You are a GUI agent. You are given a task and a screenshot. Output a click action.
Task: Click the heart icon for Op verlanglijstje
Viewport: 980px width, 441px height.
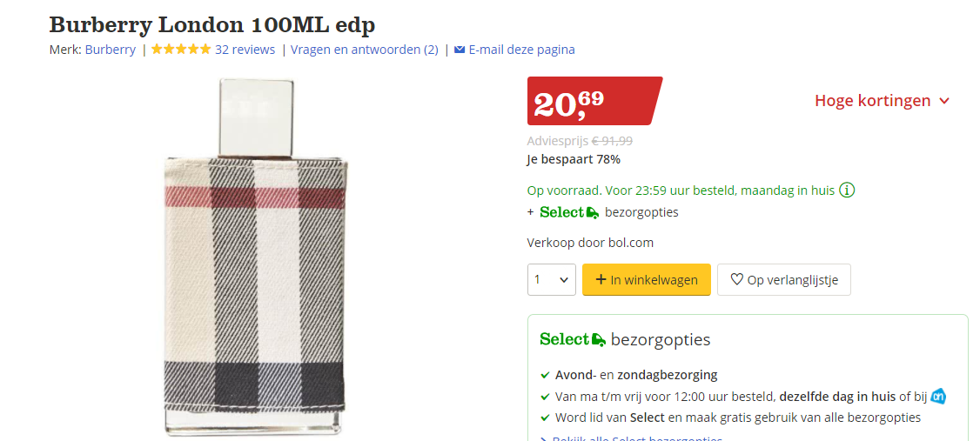click(737, 279)
